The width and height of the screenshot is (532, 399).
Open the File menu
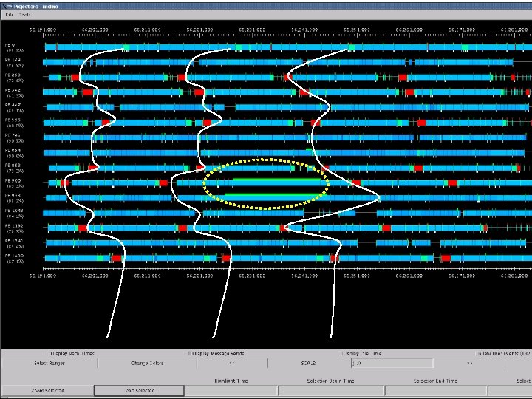coord(9,15)
